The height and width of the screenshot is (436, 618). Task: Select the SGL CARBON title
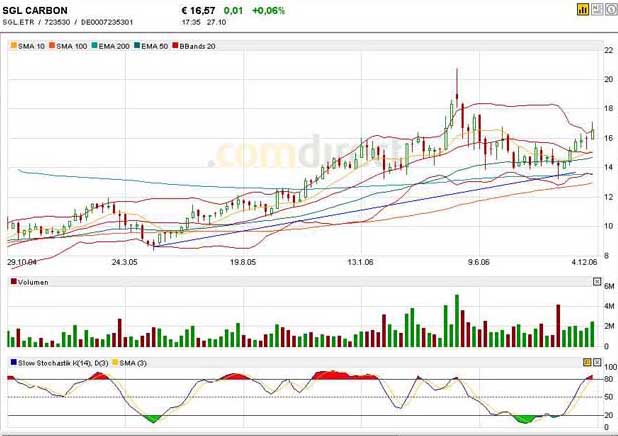pos(35,11)
